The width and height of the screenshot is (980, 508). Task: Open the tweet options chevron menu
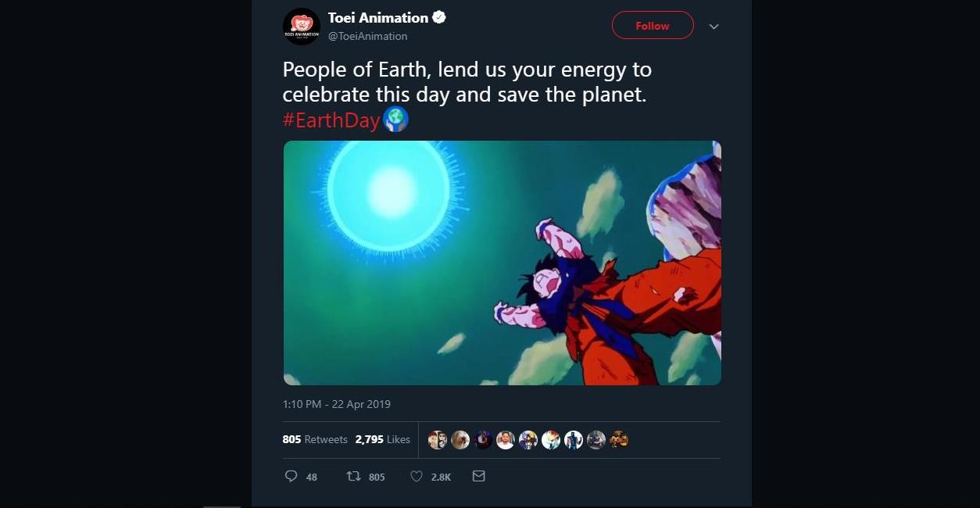click(714, 27)
